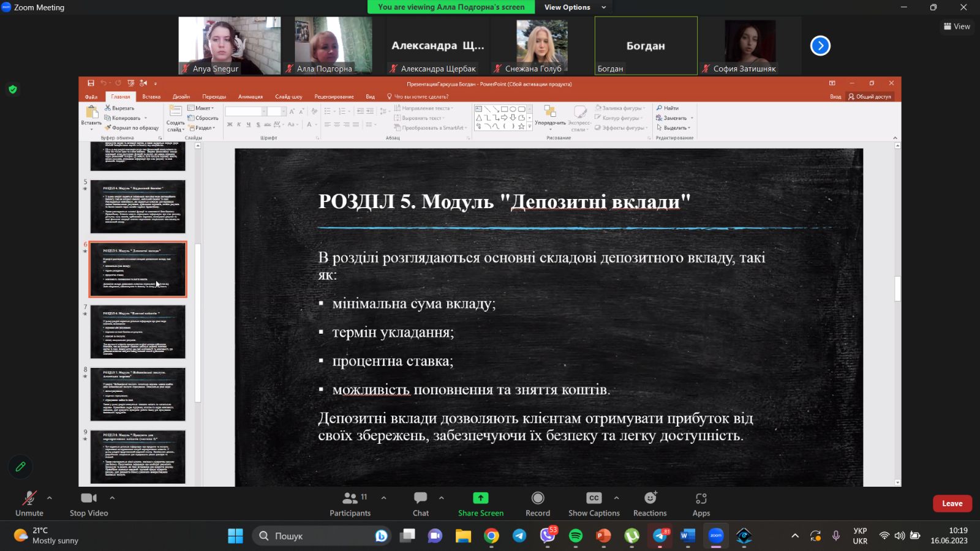Open the Reactions menu
The width and height of the screenshot is (980, 551).
pos(650,503)
